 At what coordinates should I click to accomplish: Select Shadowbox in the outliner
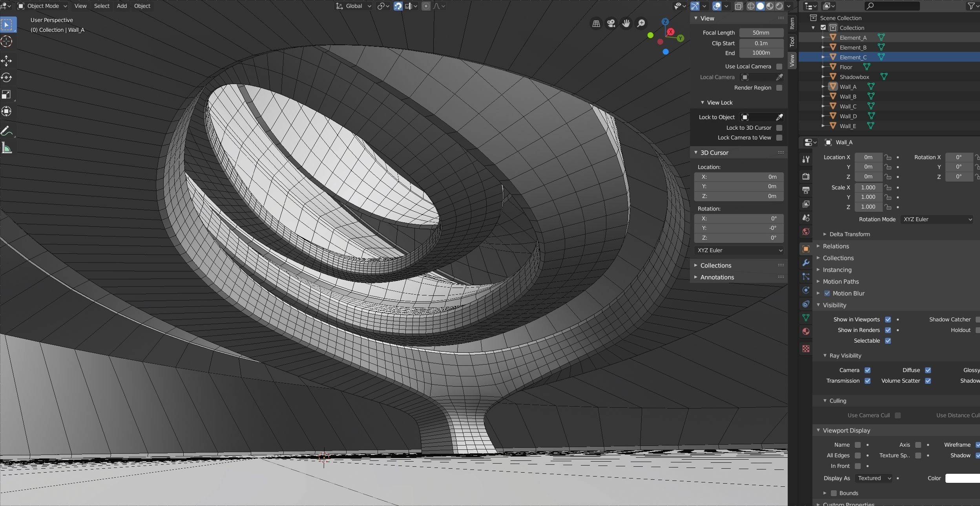tap(854, 77)
